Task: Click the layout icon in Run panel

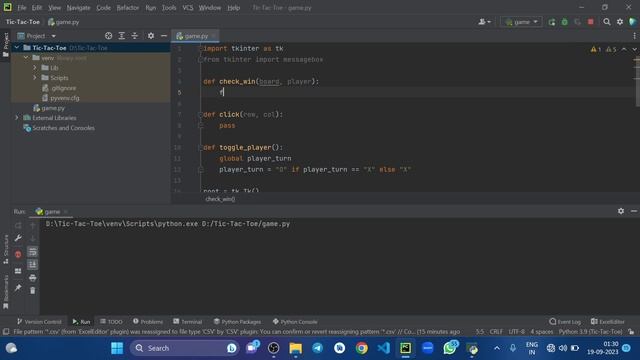Action: pyautogui.click(x=18, y=271)
